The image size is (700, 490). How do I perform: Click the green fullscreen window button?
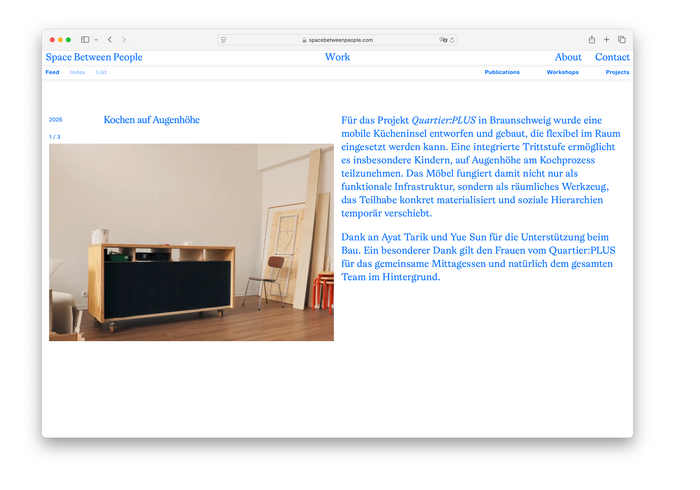[68, 40]
